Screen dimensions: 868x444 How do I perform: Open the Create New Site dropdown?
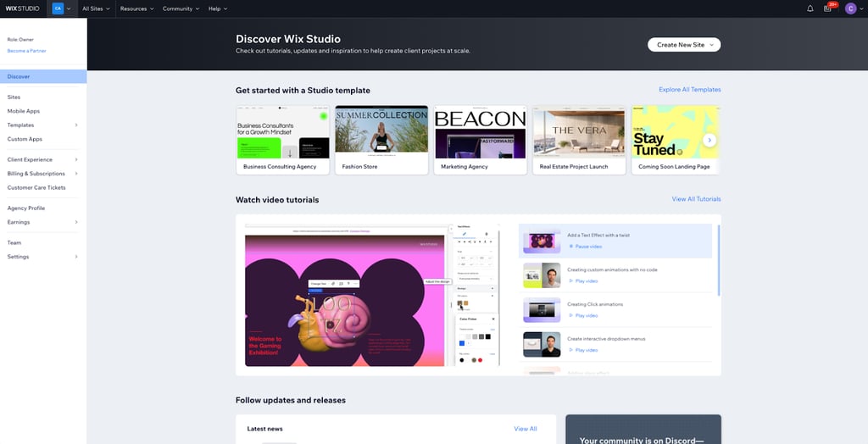[684, 45]
